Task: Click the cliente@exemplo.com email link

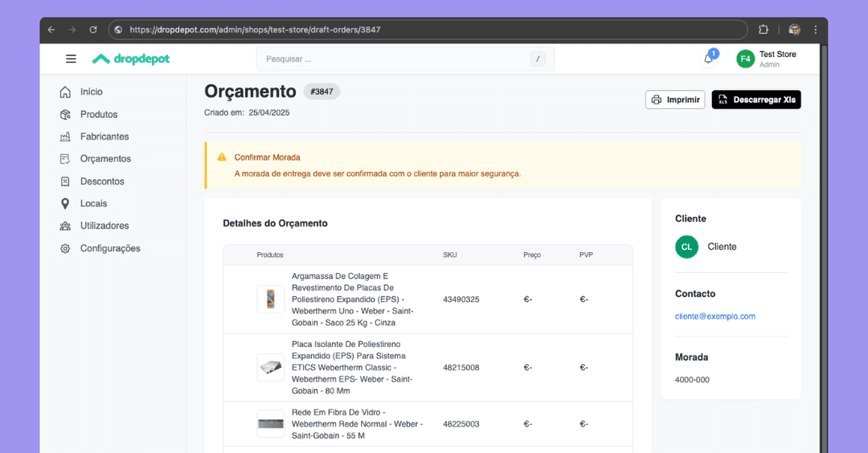Action: [714, 316]
